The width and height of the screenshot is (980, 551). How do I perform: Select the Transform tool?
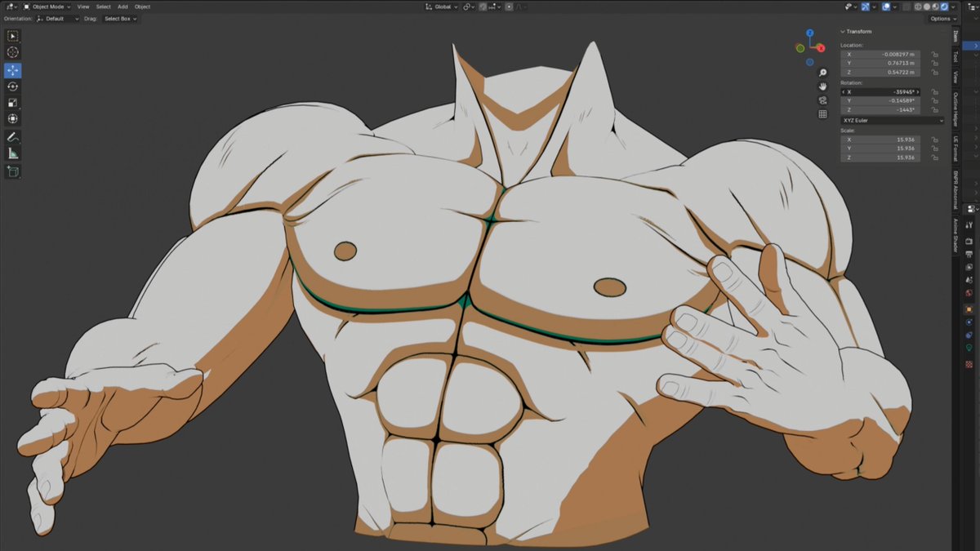point(13,119)
